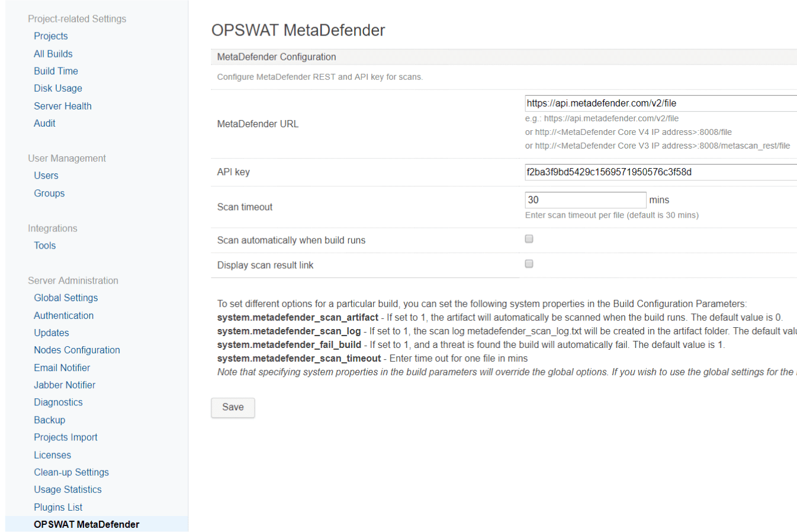This screenshot has height=532, width=797.
Task: Open the Tools integrations page
Action: (44, 245)
